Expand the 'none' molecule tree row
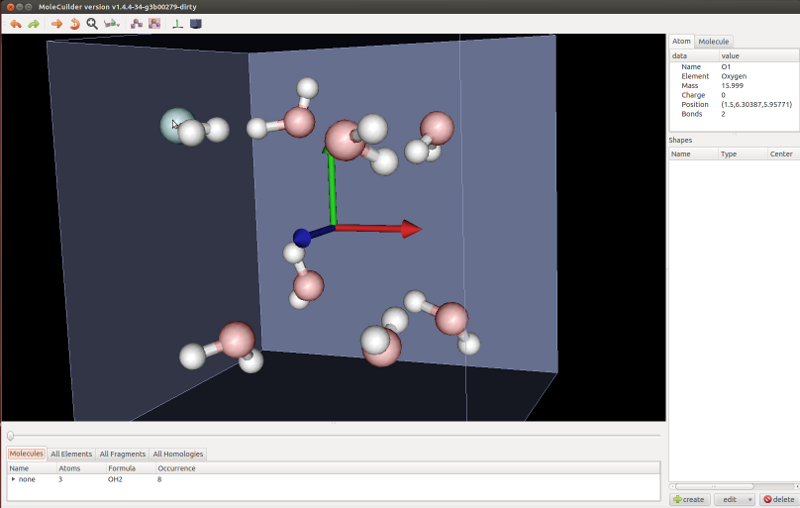This screenshot has height=508, width=800. tap(13, 480)
